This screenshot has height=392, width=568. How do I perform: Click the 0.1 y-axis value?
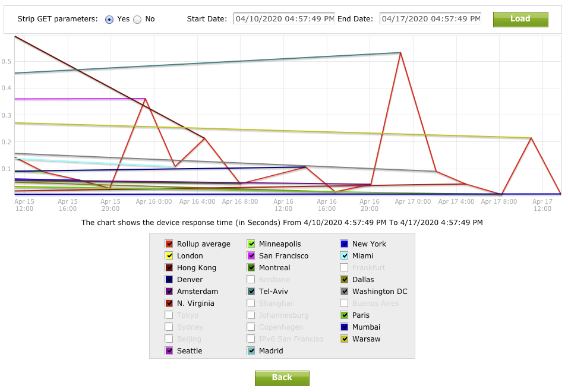point(7,169)
